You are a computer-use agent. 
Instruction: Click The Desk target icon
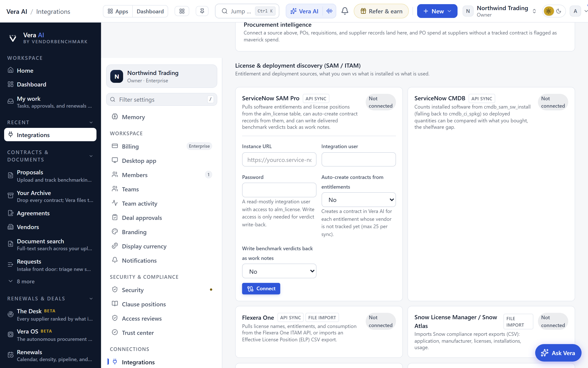coord(10,314)
